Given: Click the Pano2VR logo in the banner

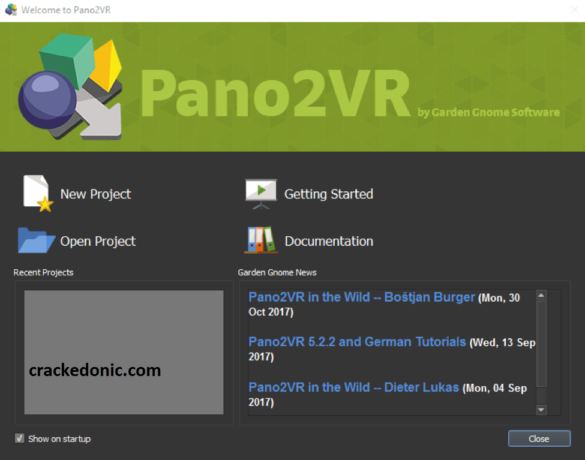Looking at the screenshot, I should click(x=70, y=87).
